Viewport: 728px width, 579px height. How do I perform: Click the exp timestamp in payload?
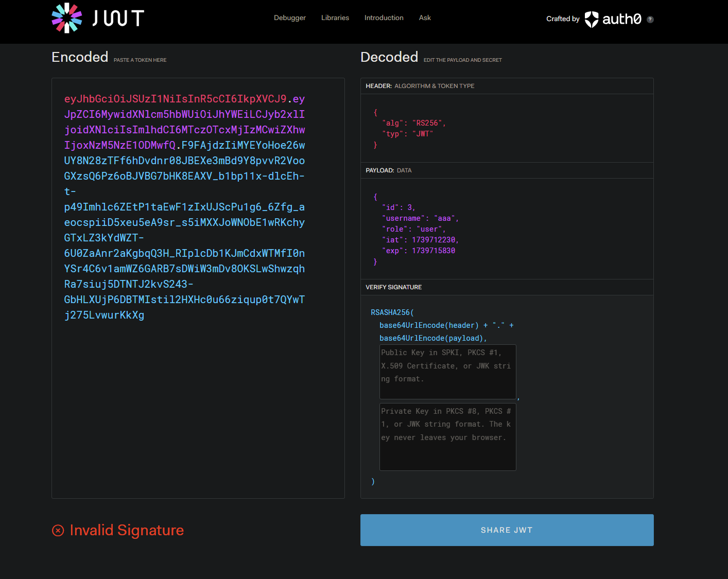pos(433,251)
